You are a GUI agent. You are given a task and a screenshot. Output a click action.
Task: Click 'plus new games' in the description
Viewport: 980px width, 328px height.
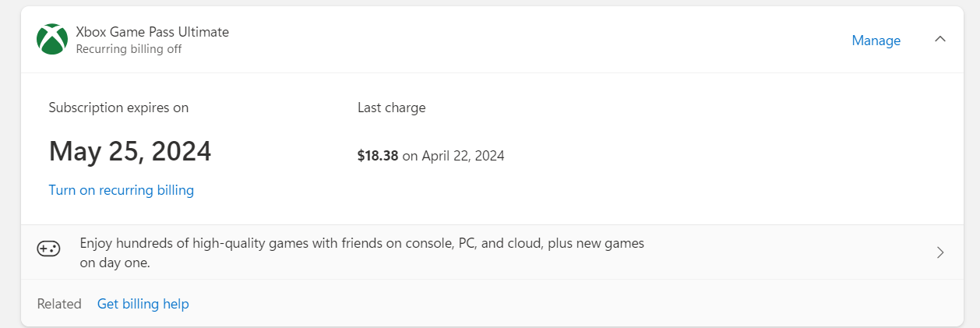point(596,243)
